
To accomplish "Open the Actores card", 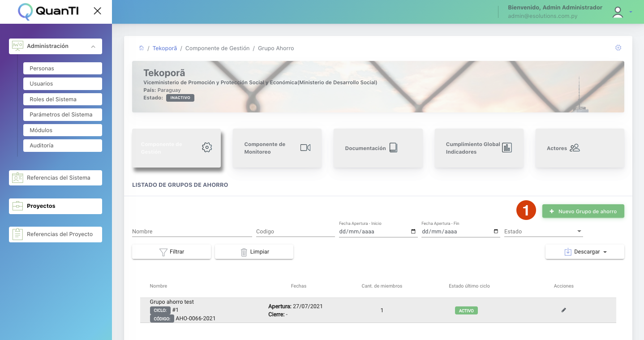I will pyautogui.click(x=580, y=148).
